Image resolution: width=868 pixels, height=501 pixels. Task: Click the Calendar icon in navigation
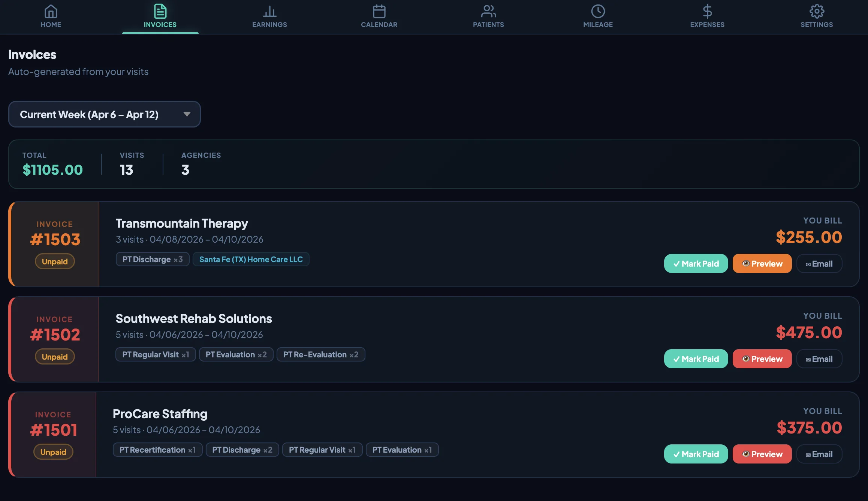click(379, 11)
